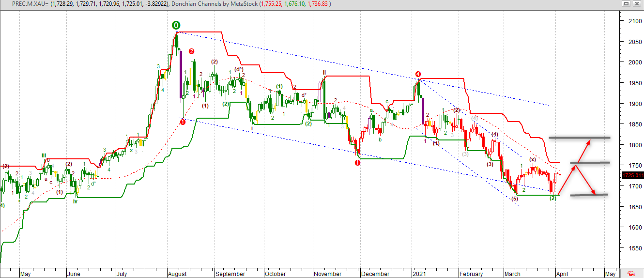
Task: Click the green circled 0 wave marker
Action: (176, 25)
